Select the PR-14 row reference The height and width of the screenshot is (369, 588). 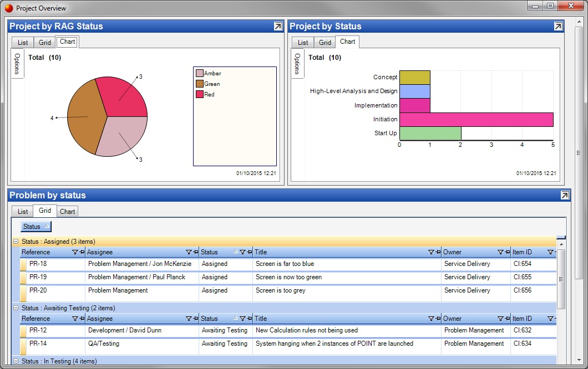tap(38, 343)
